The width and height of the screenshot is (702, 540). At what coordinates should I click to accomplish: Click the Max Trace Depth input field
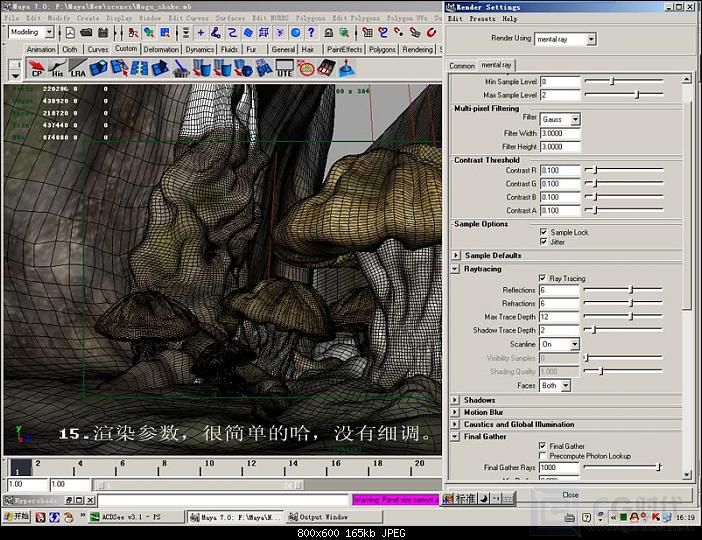559,317
